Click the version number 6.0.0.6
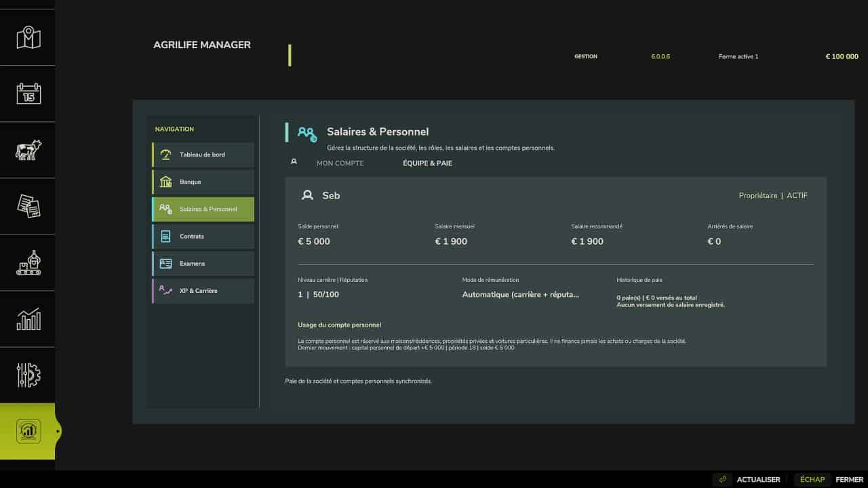868x488 pixels. coord(660,56)
